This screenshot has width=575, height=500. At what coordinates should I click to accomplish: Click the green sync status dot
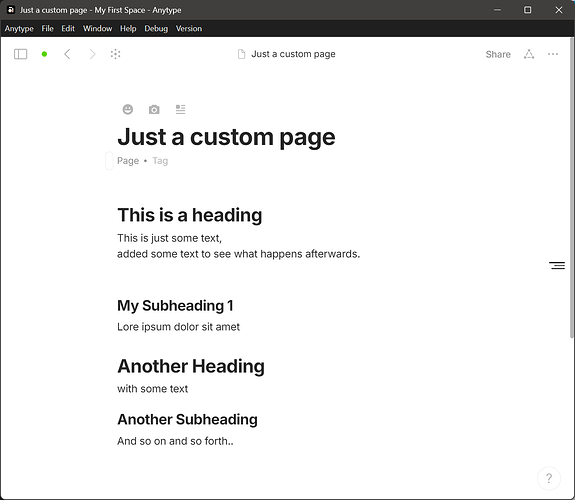tap(44, 54)
